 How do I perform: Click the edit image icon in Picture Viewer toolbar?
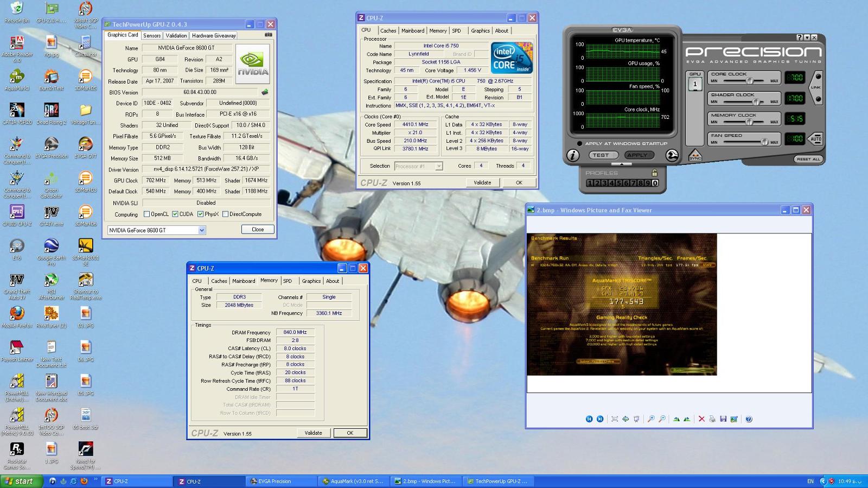click(x=734, y=419)
